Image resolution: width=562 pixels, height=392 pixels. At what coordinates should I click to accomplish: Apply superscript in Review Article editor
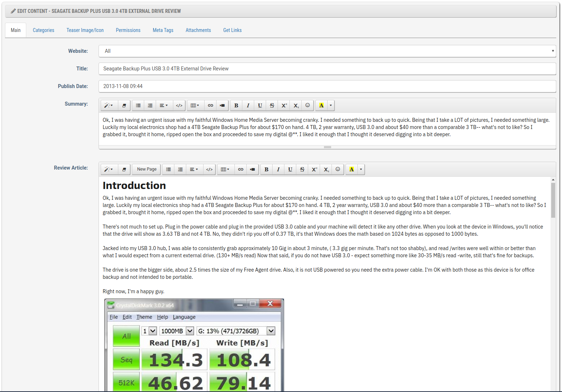coord(314,169)
